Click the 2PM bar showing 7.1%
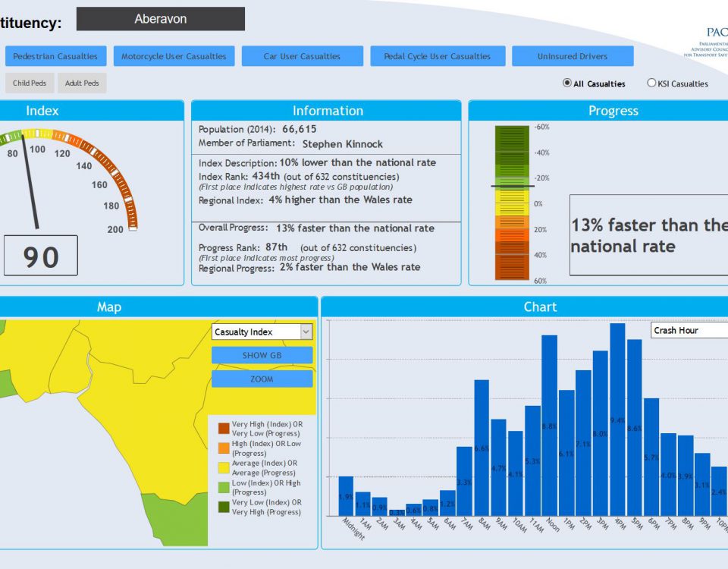Screen dimensions: 728x569 point(583,443)
